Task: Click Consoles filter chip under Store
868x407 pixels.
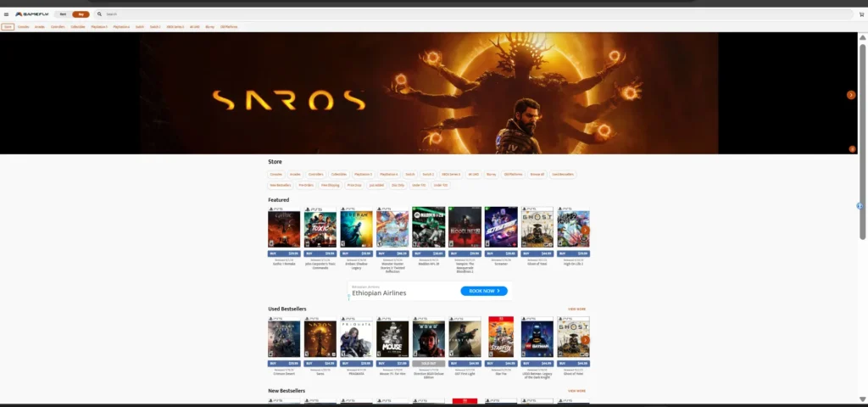Action: click(x=276, y=175)
